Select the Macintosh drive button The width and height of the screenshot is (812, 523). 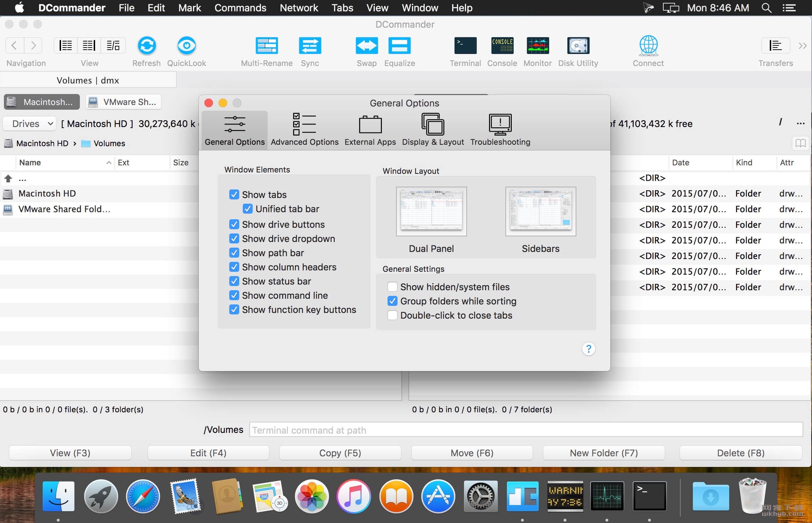point(42,102)
